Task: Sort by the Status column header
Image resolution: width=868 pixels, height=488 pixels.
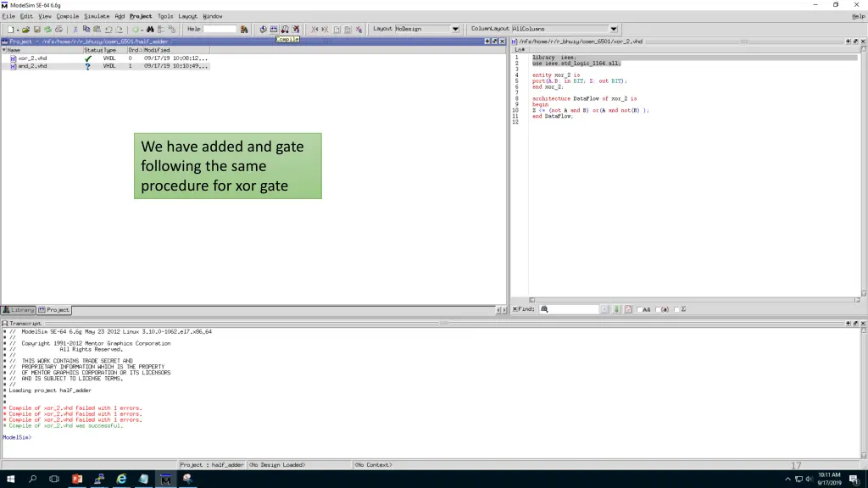Action: [92, 50]
